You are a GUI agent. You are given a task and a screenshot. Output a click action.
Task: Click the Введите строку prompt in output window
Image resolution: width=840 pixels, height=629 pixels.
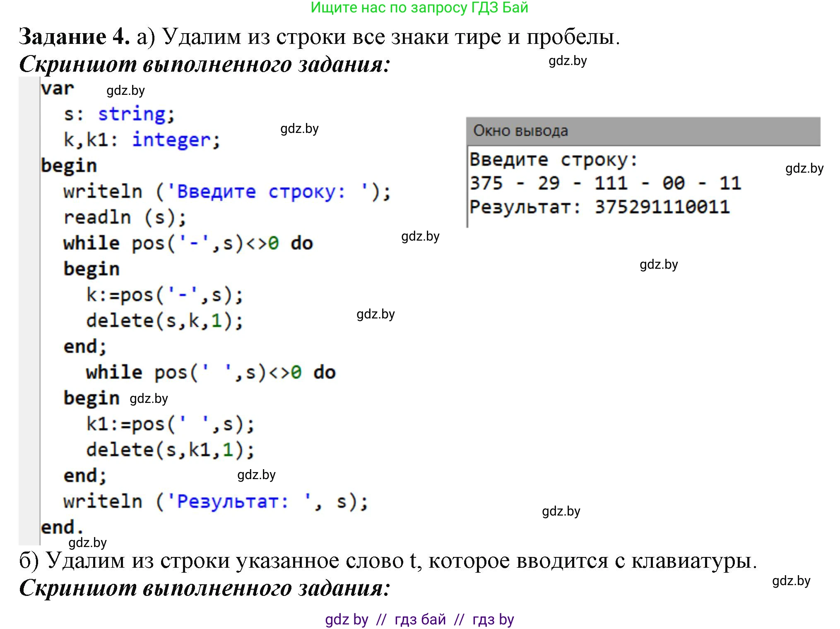click(554, 159)
